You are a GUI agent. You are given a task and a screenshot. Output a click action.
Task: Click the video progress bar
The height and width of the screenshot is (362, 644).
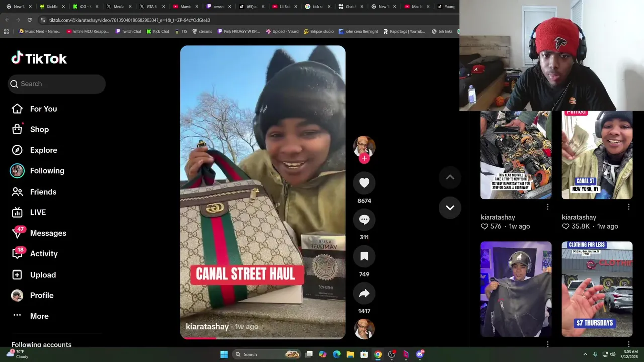263,338
